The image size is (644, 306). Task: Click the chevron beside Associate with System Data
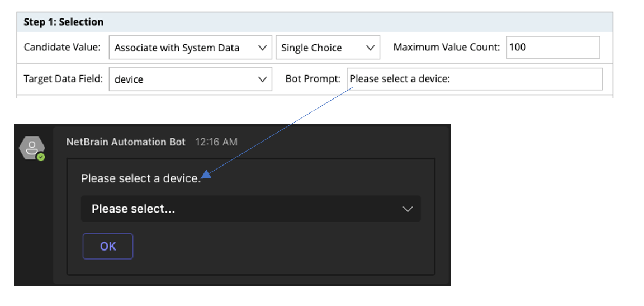coord(262,48)
